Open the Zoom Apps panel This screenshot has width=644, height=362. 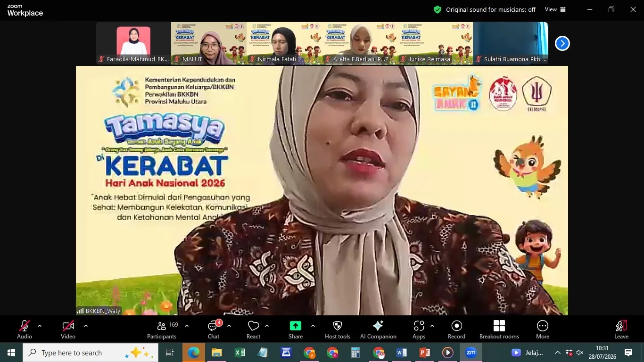[419, 329]
